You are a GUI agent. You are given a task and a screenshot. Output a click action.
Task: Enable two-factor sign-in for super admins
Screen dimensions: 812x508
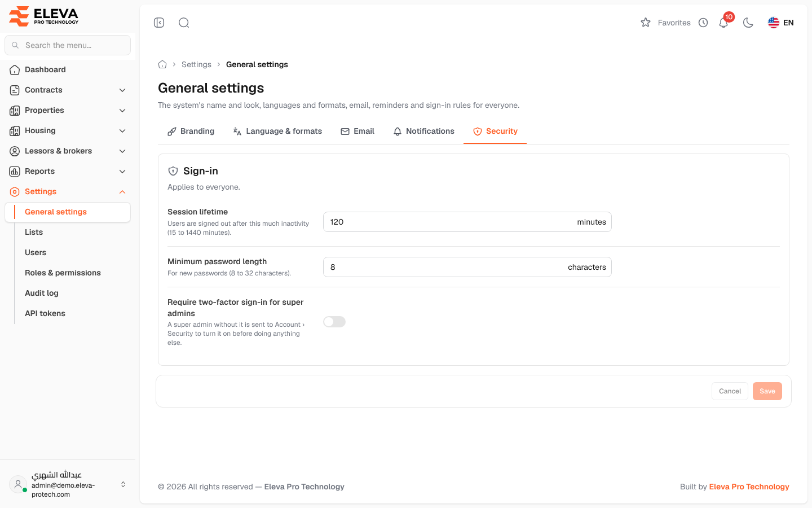coord(334,322)
